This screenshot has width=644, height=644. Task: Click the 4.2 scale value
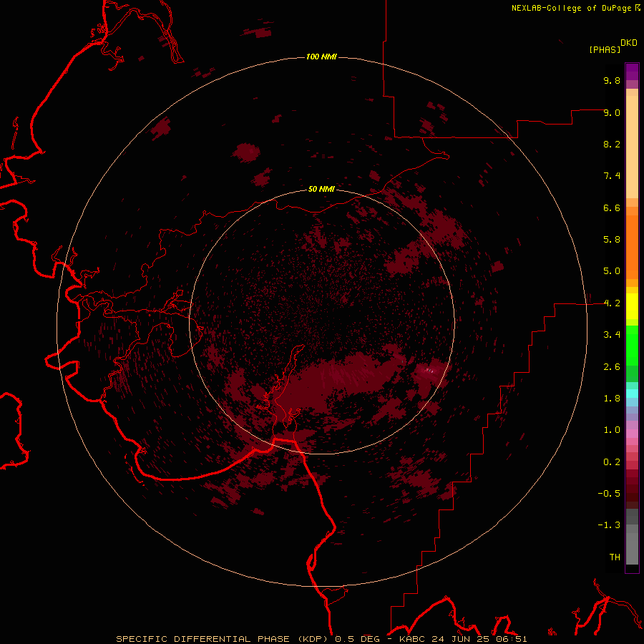(x=612, y=303)
